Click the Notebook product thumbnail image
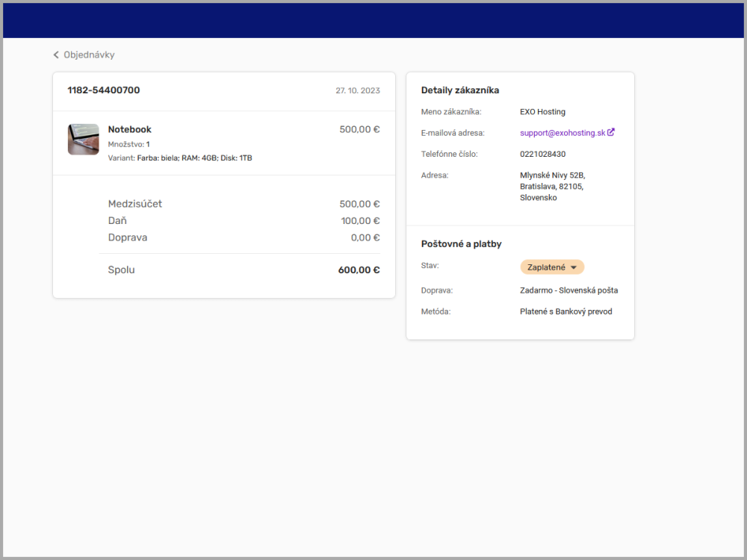 pyautogui.click(x=83, y=140)
